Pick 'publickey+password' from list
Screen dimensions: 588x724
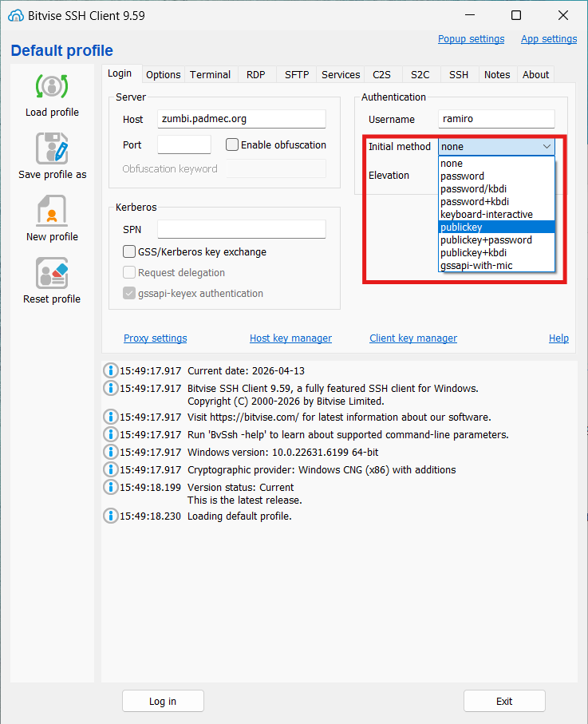tap(496, 240)
